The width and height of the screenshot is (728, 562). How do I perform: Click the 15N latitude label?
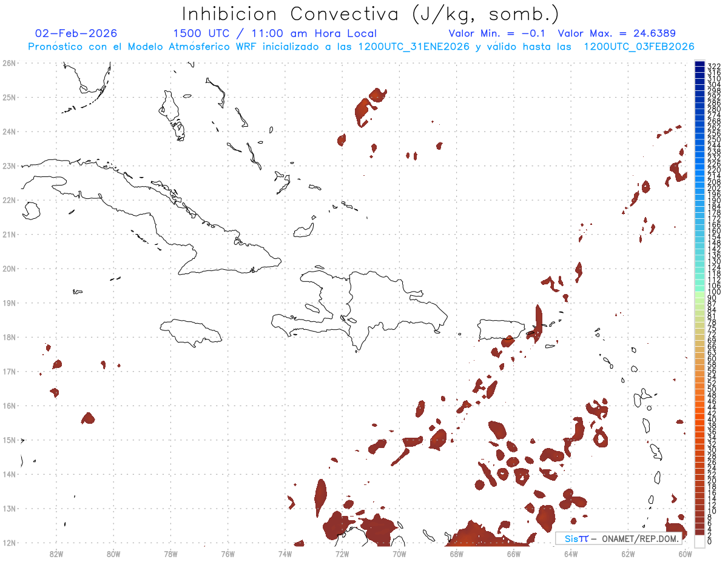point(9,440)
